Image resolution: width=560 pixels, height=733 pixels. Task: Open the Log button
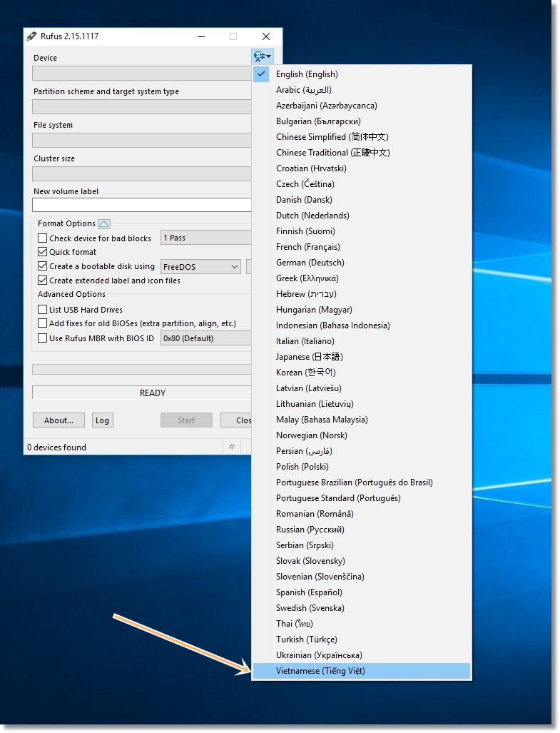102,420
